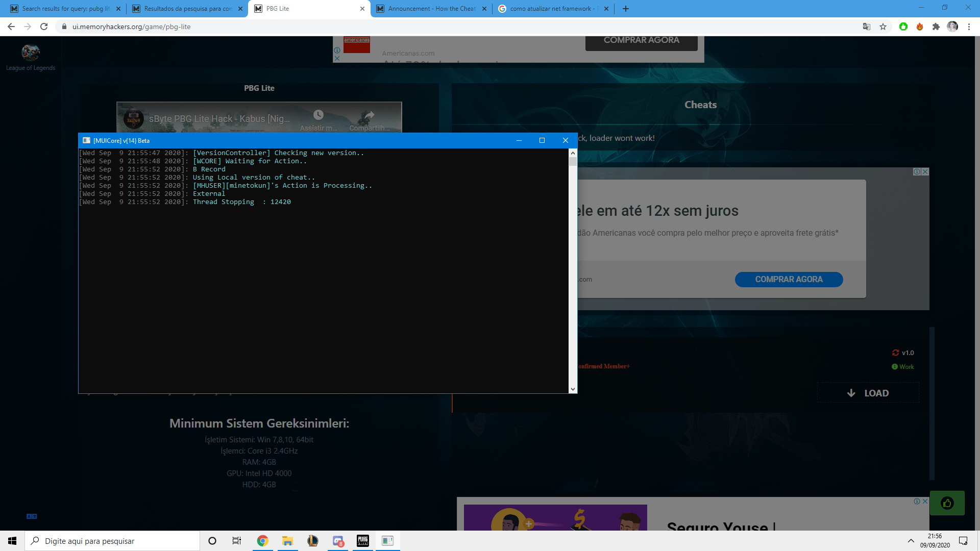Open a new browser tab
This screenshot has width=980, height=551.
pos(626,9)
